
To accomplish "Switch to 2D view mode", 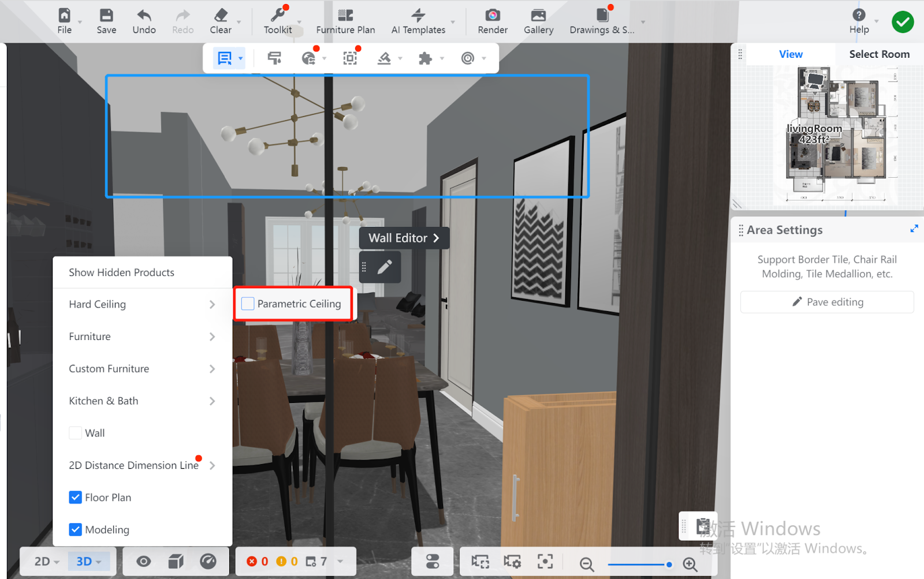I will pyautogui.click(x=46, y=561).
